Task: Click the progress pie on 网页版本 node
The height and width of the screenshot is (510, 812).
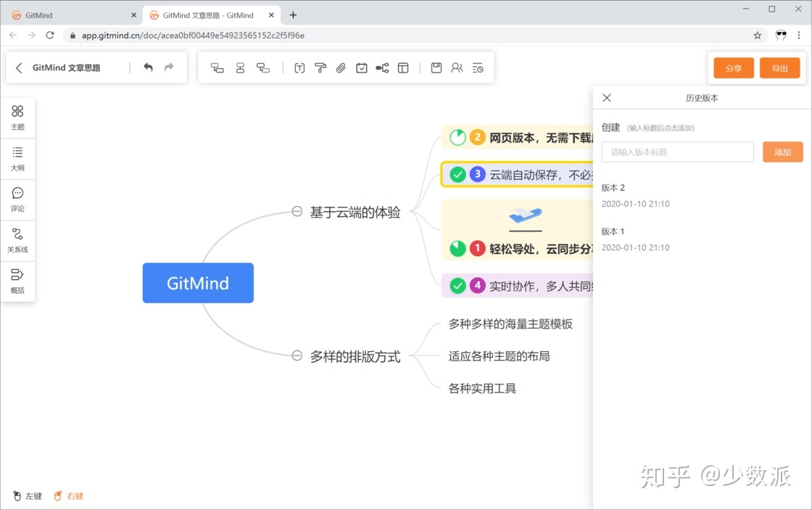Action: coord(457,137)
